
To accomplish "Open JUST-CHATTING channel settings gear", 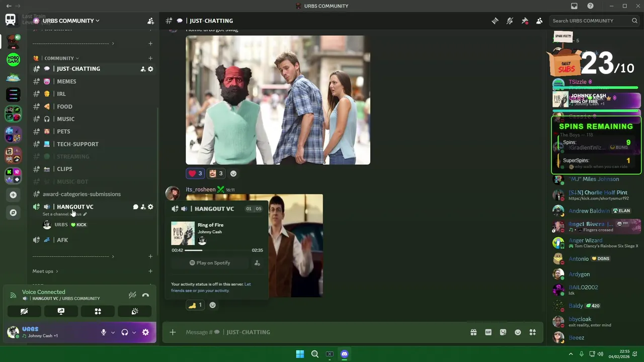I will (150, 69).
